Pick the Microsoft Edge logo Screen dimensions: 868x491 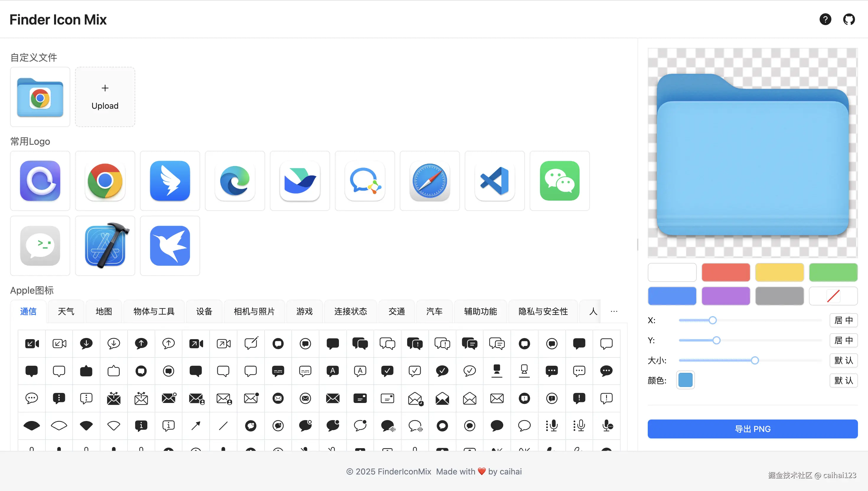coord(235,181)
